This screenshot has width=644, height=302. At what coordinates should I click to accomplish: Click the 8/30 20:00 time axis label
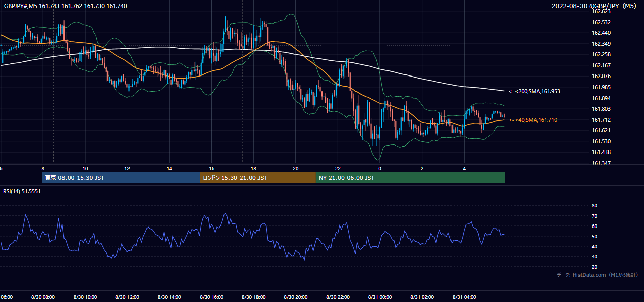click(295, 297)
